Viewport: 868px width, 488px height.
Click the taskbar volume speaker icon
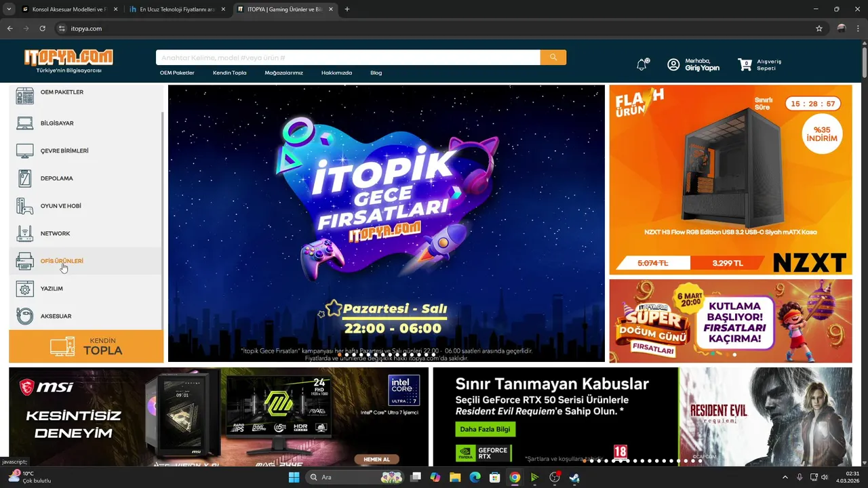pyautogui.click(x=825, y=477)
